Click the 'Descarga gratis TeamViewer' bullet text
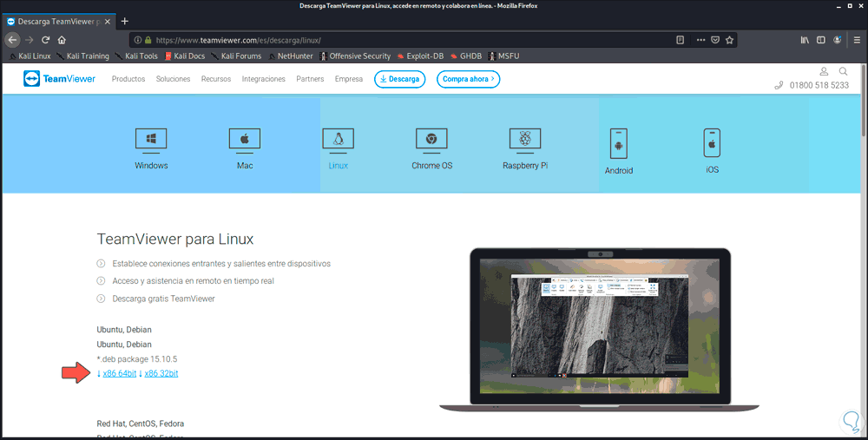Screen dimensions: 868x440 tap(163, 299)
